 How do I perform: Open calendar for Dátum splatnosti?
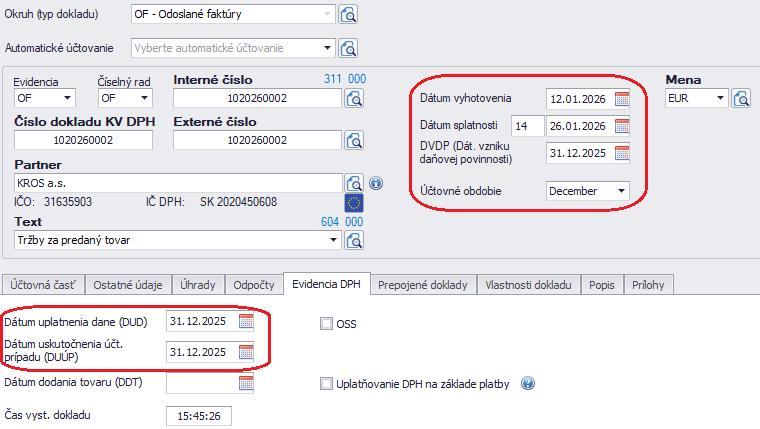622,126
